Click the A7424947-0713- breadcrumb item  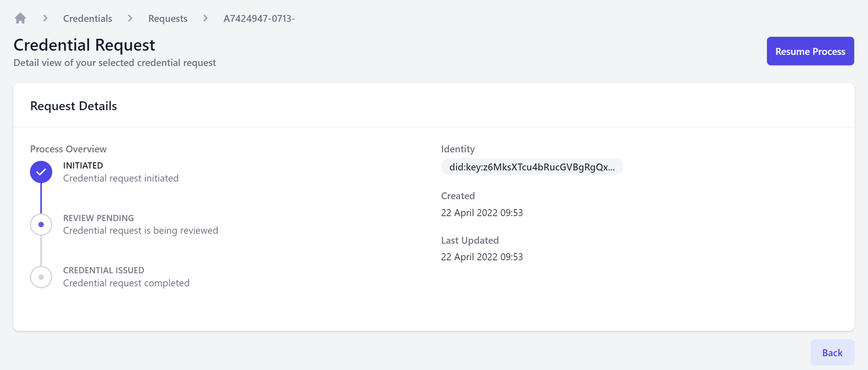coord(259,18)
